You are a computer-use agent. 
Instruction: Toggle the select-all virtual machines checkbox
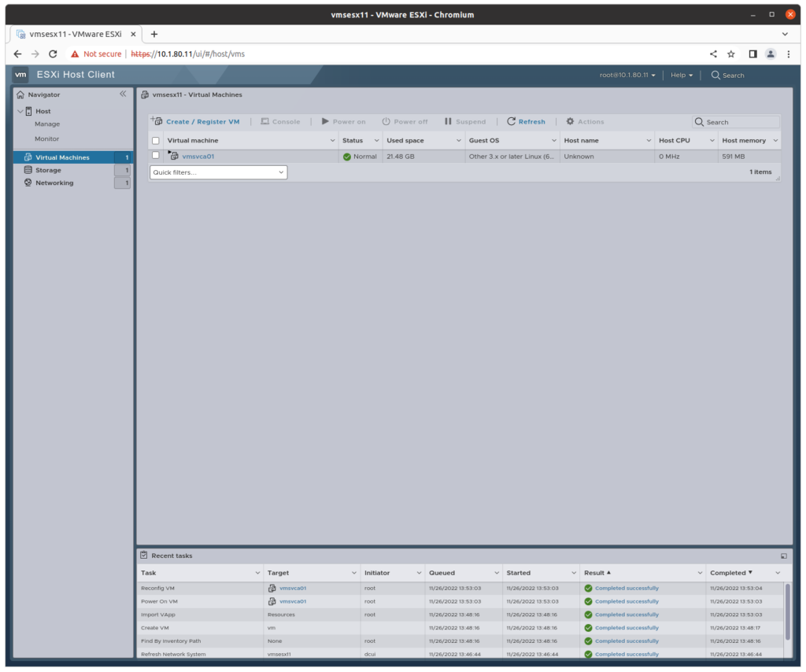click(156, 141)
